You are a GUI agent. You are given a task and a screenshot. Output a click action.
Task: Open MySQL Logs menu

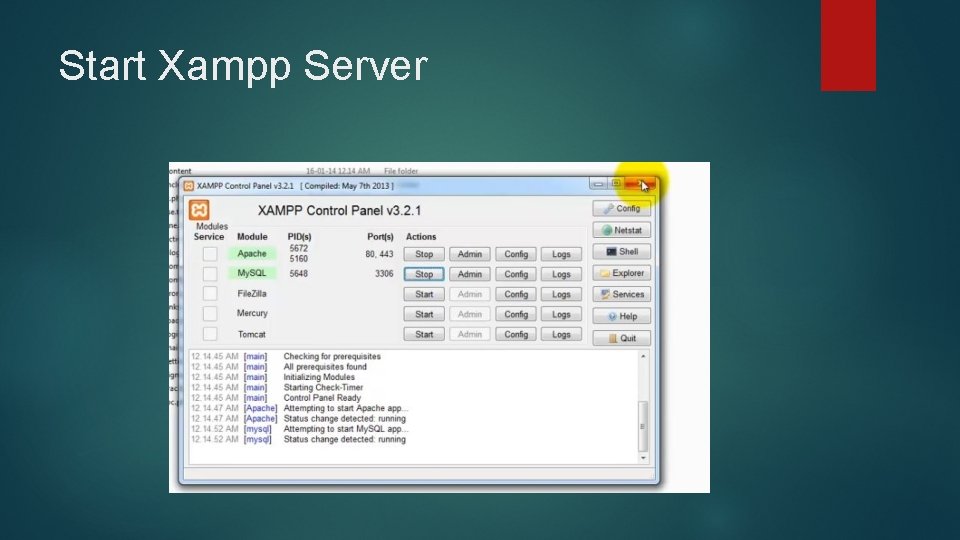click(561, 274)
